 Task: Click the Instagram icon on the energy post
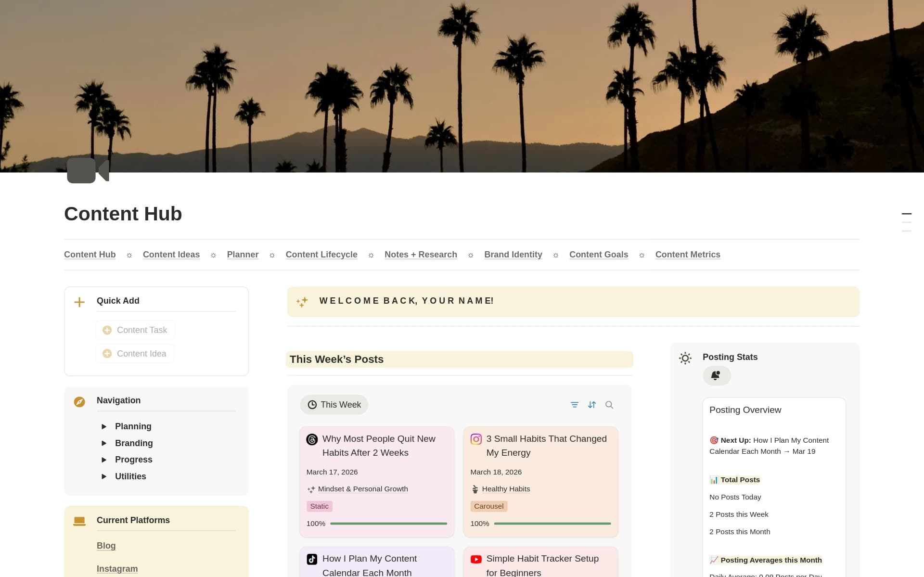click(x=476, y=439)
